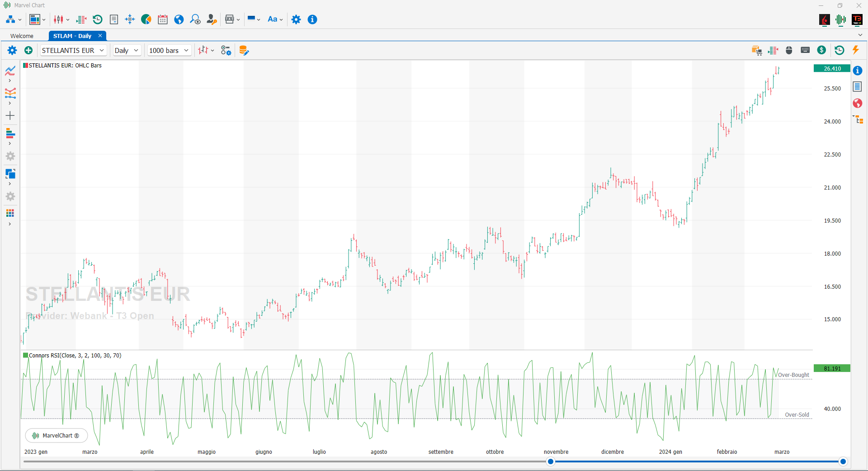Select the crosshair cursor tool in sidebar
The height and width of the screenshot is (471, 868).
tap(10, 116)
